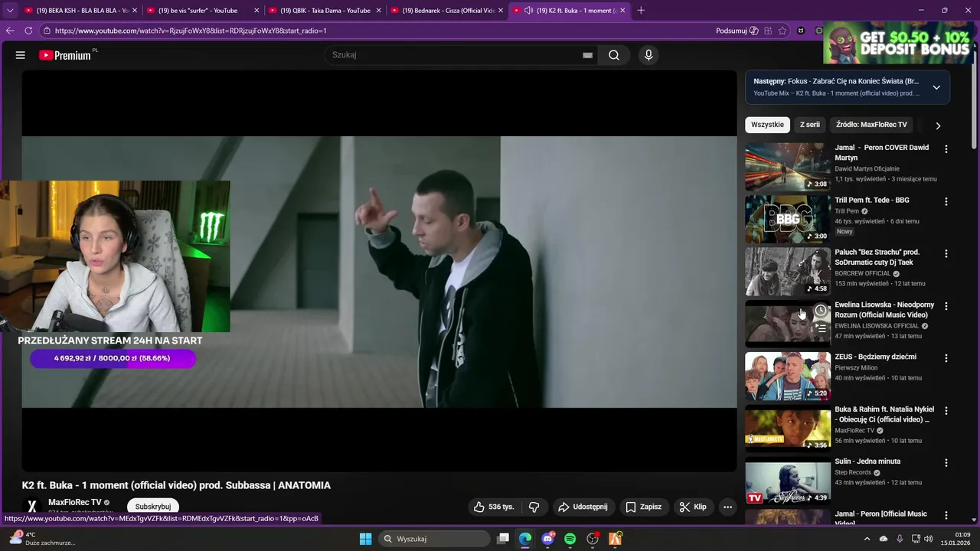Bookmark the page with the star icon

tap(782, 31)
